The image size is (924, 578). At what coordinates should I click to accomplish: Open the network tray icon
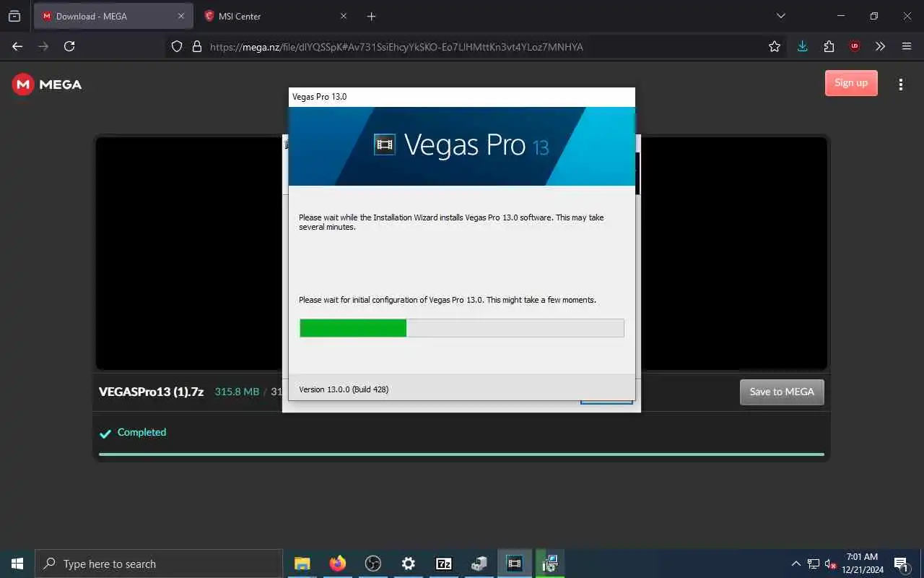click(x=814, y=564)
